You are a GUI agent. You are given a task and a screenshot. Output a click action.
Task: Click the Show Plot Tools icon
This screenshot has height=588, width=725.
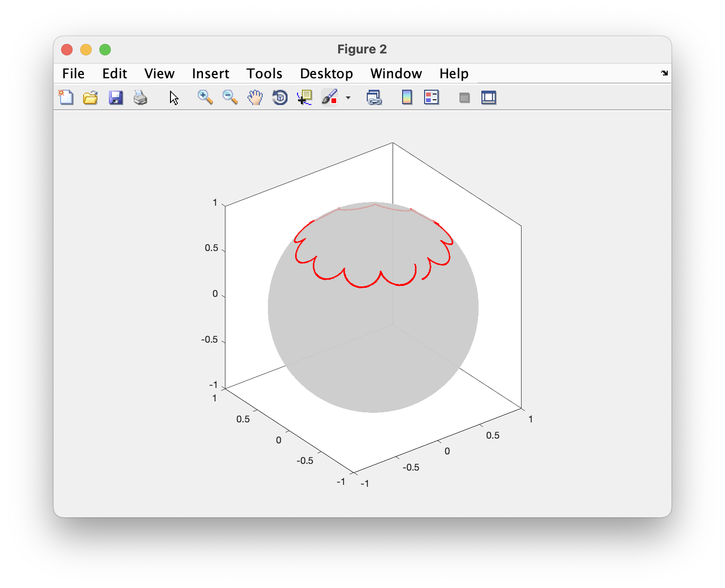[489, 97]
